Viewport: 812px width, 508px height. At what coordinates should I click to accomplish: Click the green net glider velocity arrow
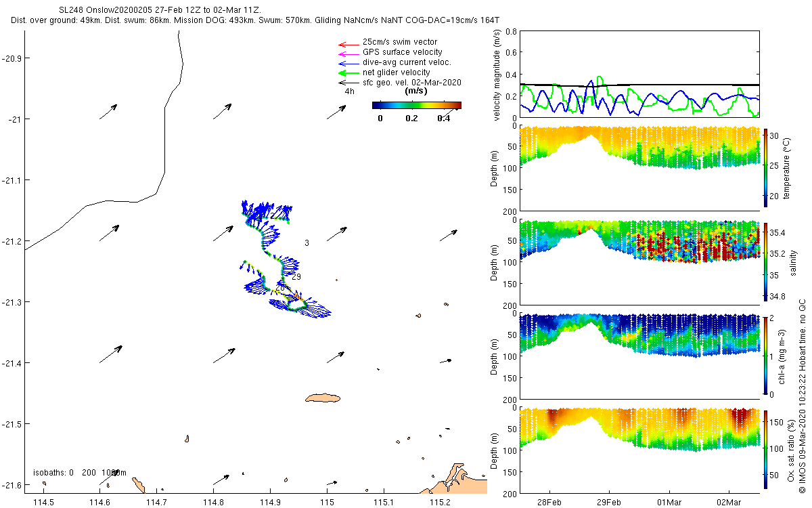point(347,72)
